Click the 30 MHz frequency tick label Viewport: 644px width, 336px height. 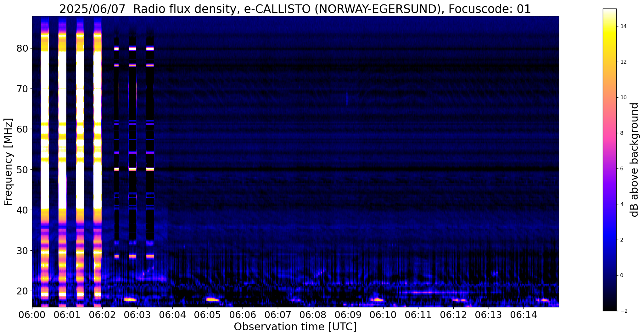(x=23, y=250)
